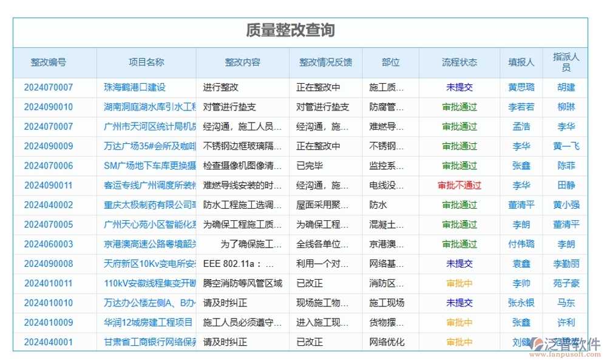Click the 审批不通过 status link
This screenshot has width=607, height=364.
pos(458,185)
